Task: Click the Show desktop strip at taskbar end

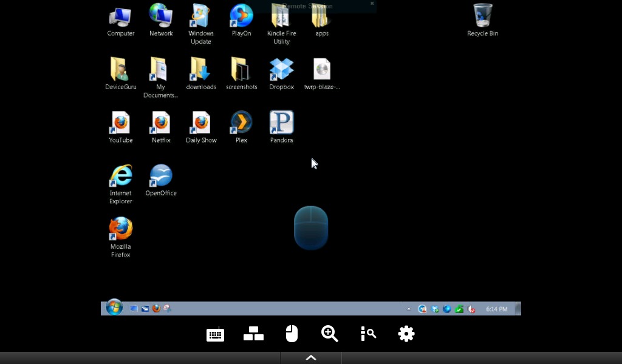Action: (518, 309)
